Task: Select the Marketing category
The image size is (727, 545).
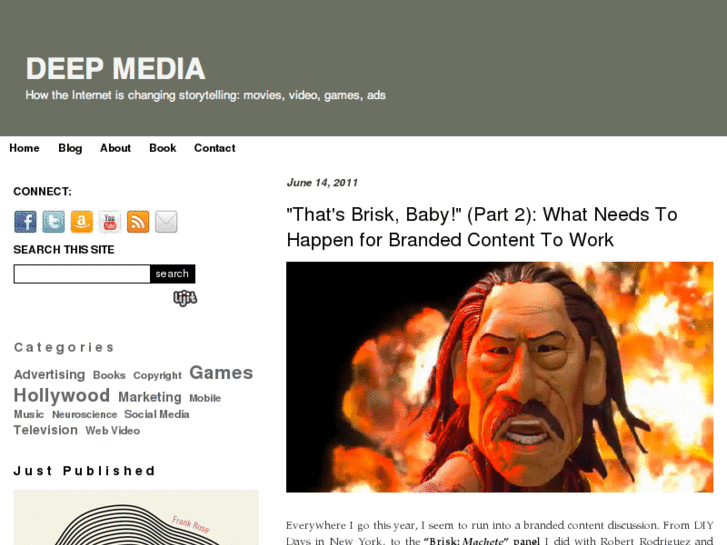Action: pos(150,397)
